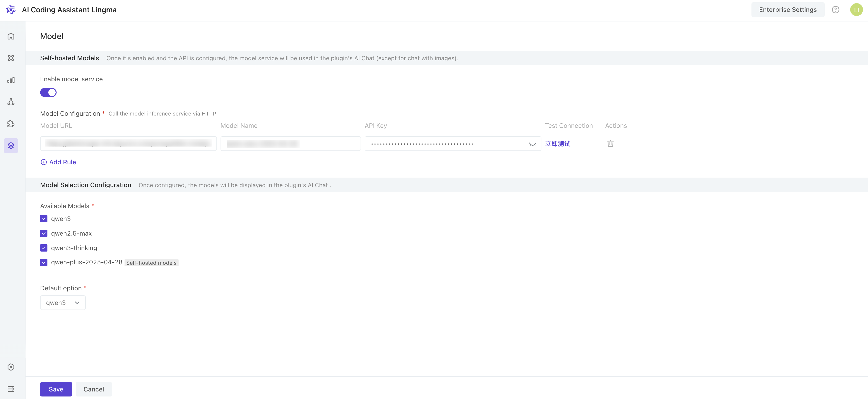Open the hexagon settings icon in sidebar

(11, 367)
